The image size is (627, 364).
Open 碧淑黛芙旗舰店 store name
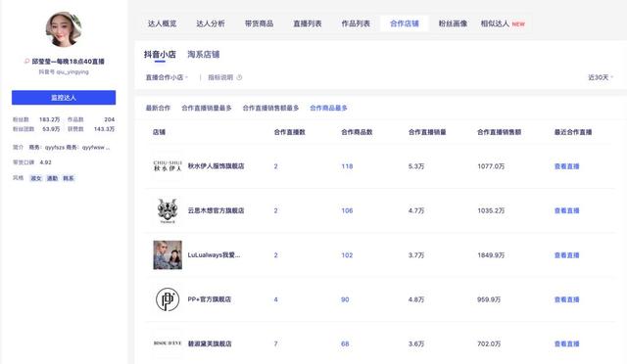pyautogui.click(x=210, y=343)
